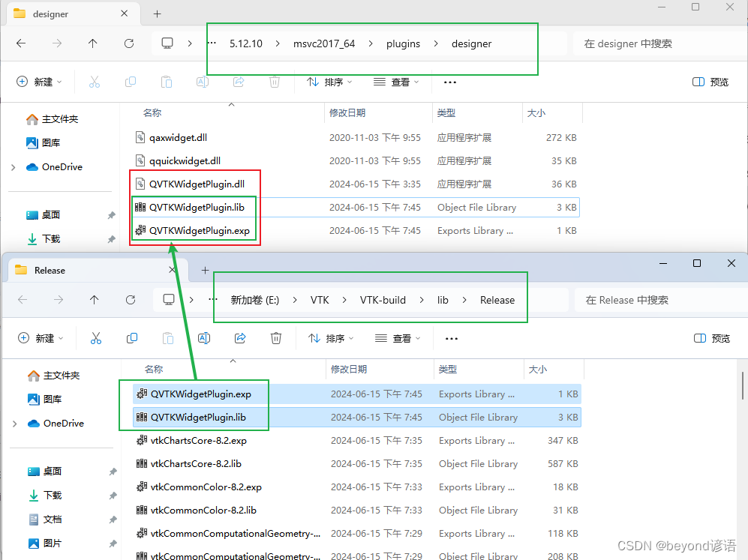748x560 pixels.
Task: Click the Rename icon in the designer window toolbar
Action: tap(203, 82)
